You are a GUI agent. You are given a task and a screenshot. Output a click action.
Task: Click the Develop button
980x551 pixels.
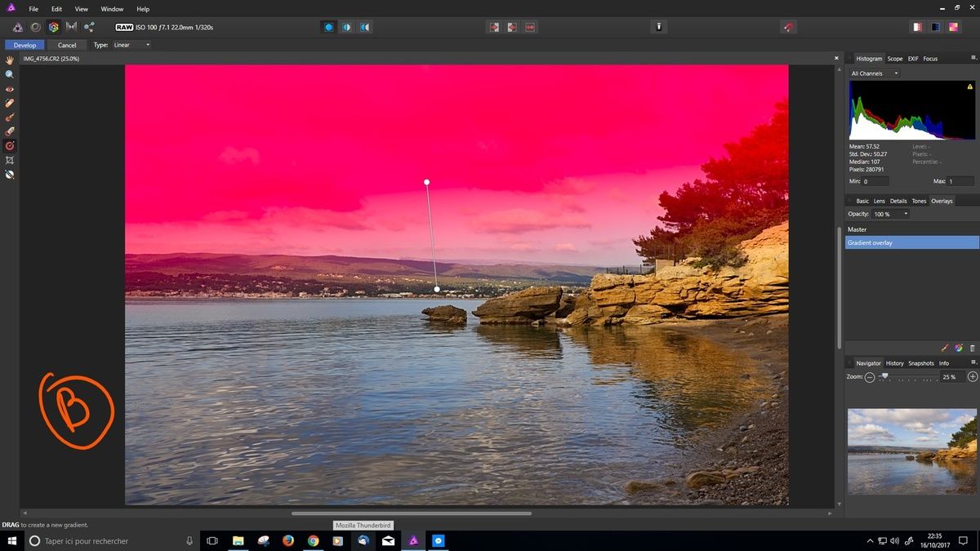pyautogui.click(x=24, y=45)
